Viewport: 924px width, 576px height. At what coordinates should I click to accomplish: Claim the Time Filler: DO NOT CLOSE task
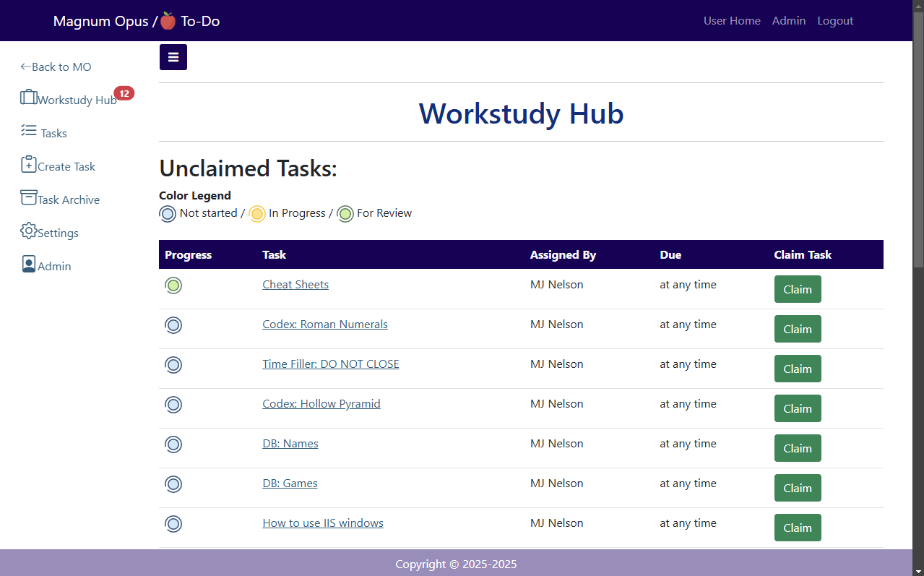point(798,369)
